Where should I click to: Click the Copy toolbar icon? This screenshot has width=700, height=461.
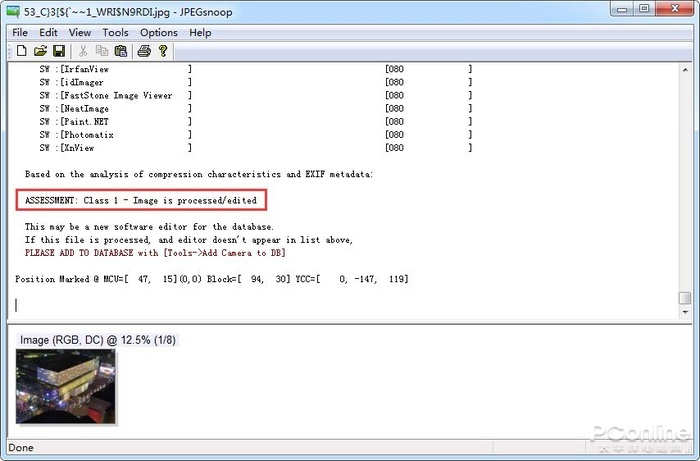point(102,51)
